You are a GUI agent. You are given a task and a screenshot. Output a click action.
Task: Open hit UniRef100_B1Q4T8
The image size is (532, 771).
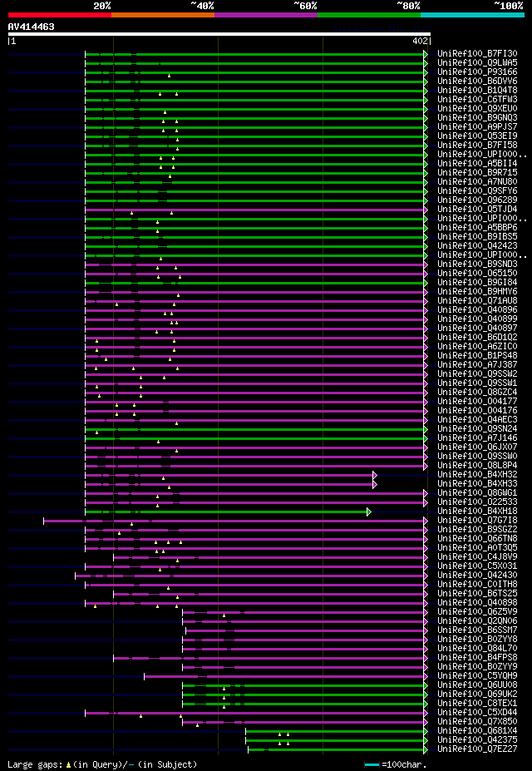pos(477,91)
